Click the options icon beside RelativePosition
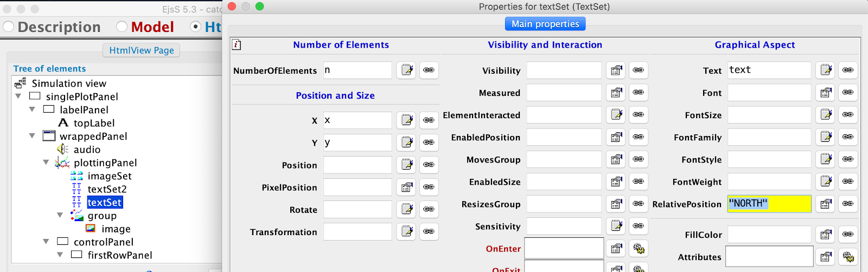The width and height of the screenshot is (868, 272). click(826, 204)
